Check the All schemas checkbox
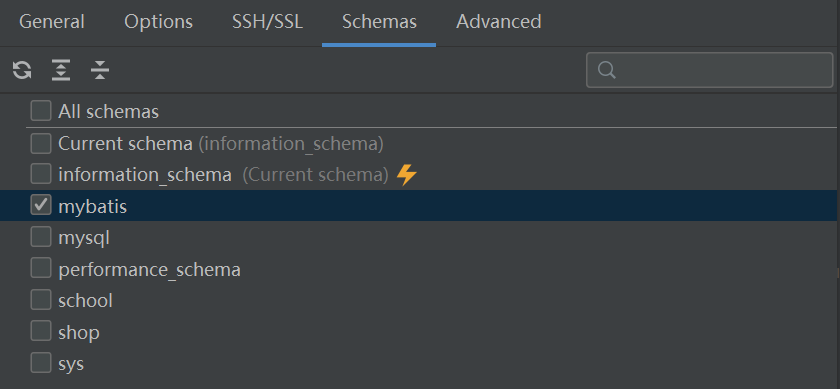Image resolution: width=840 pixels, height=389 pixels. click(41, 111)
